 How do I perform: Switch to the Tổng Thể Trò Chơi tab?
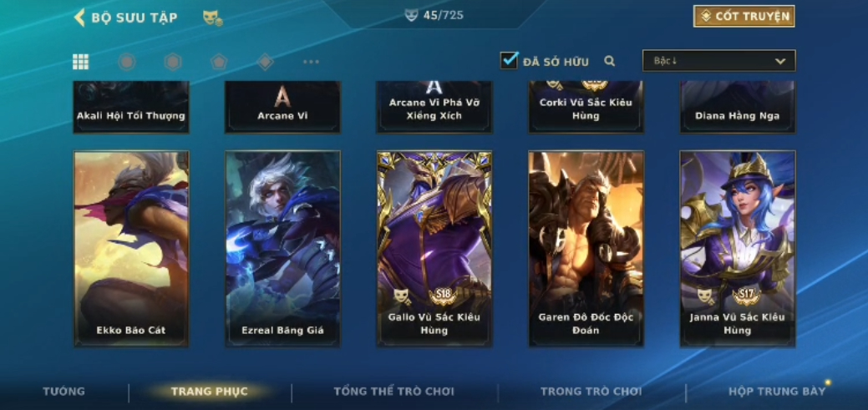(393, 391)
